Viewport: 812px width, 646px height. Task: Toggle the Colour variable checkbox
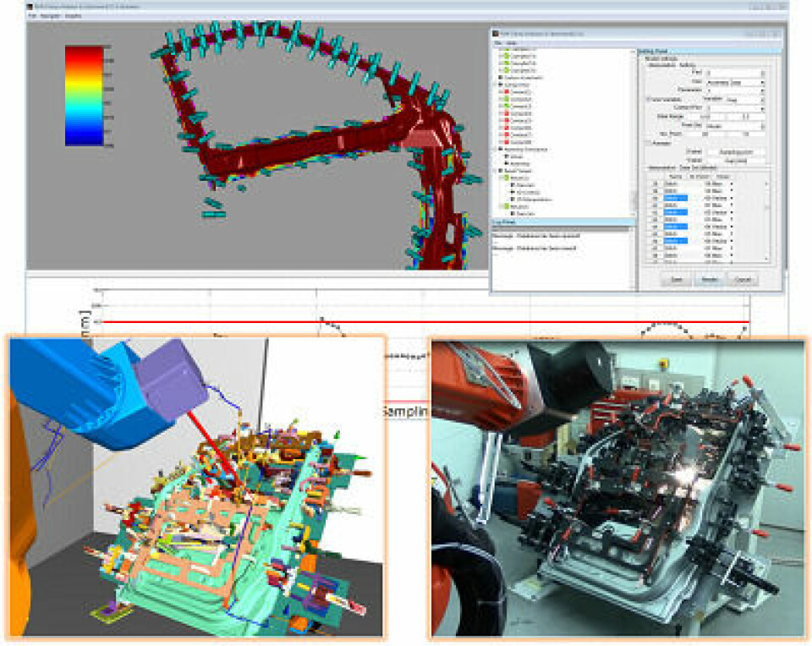tap(649, 100)
